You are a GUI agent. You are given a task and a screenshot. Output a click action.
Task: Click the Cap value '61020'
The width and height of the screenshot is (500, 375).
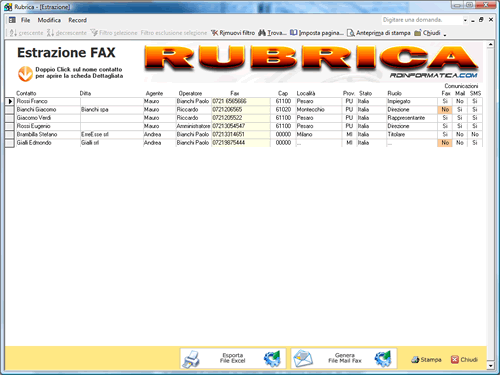pyautogui.click(x=283, y=110)
